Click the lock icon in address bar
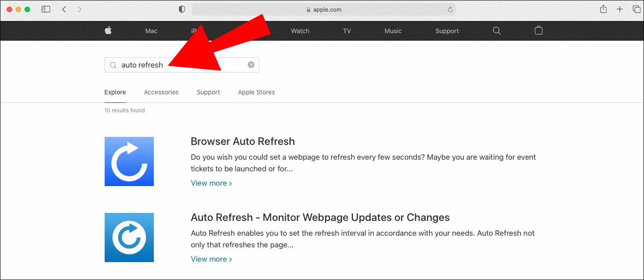Image resolution: width=644 pixels, height=280 pixels. tap(308, 9)
